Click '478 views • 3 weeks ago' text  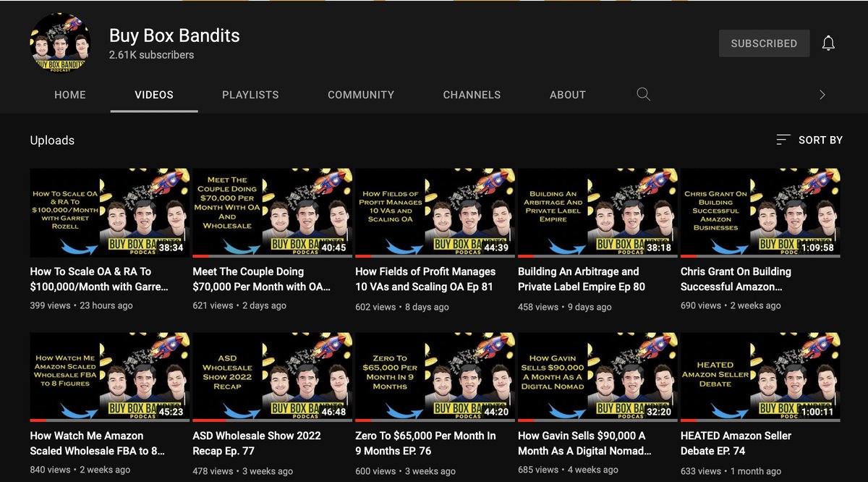click(x=242, y=470)
